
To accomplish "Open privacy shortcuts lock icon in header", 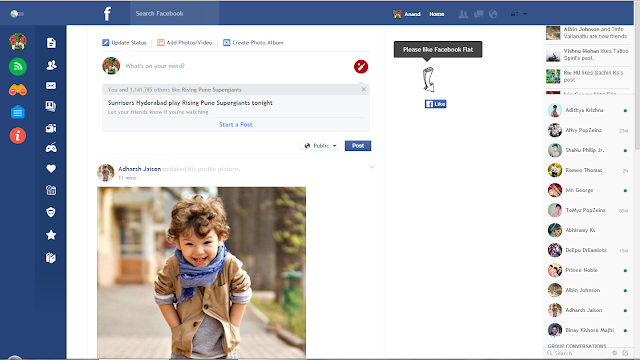I will tap(514, 14).
